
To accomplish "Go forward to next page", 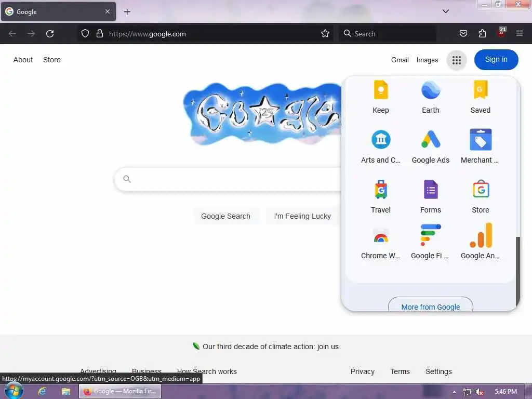I will click(31, 34).
